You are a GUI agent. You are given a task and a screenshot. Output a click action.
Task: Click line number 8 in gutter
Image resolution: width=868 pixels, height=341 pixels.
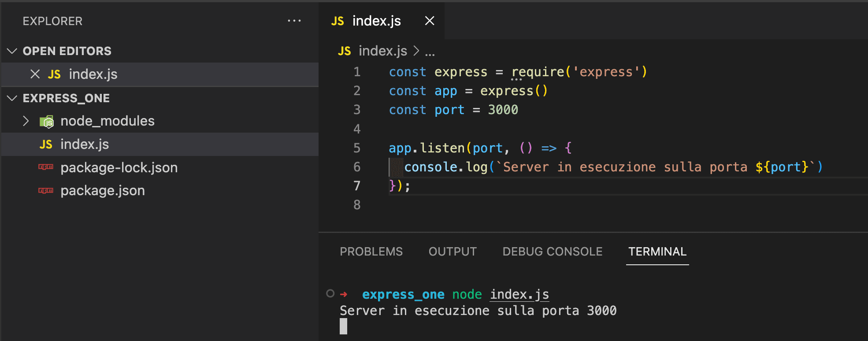tap(357, 205)
